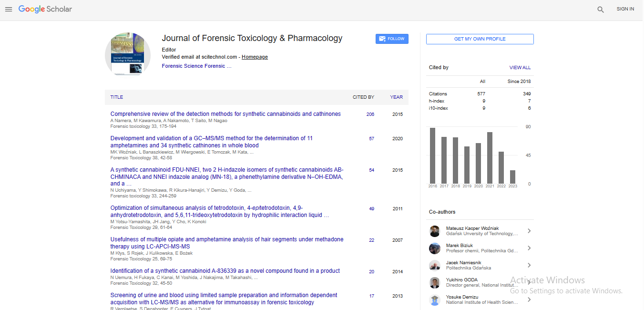Click the 'Cited by' section heading
The width and height of the screenshot is (644, 310).
click(x=439, y=68)
